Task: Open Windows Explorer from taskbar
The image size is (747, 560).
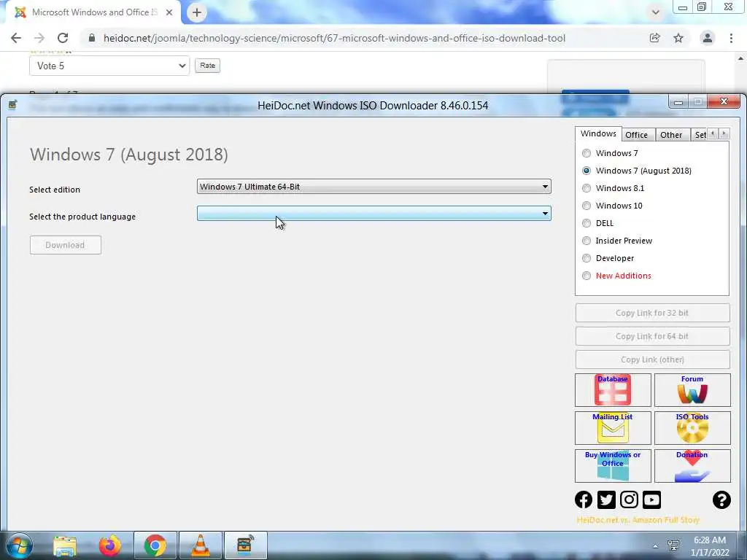Action: pyautogui.click(x=65, y=545)
